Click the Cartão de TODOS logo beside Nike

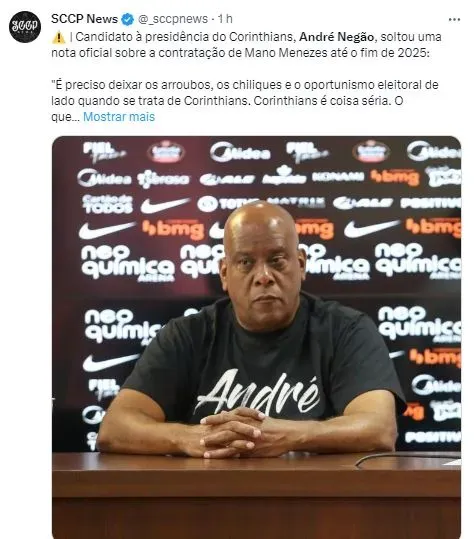[108, 204]
